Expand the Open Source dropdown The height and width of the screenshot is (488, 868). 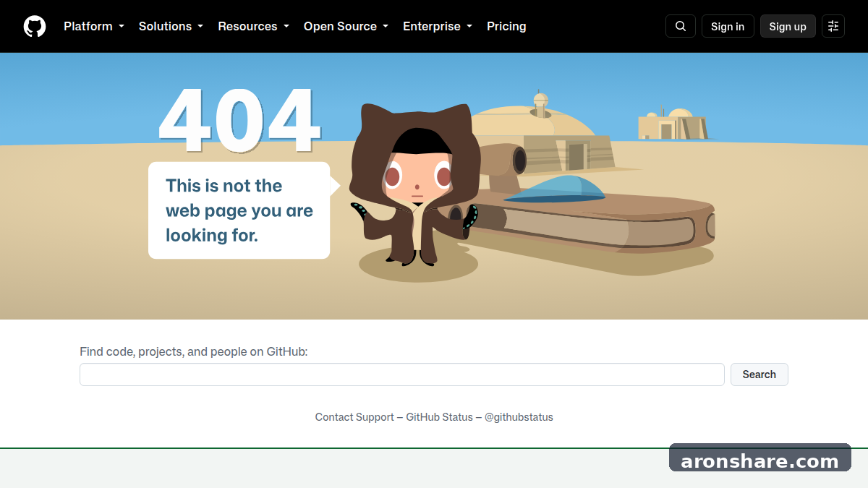(346, 26)
